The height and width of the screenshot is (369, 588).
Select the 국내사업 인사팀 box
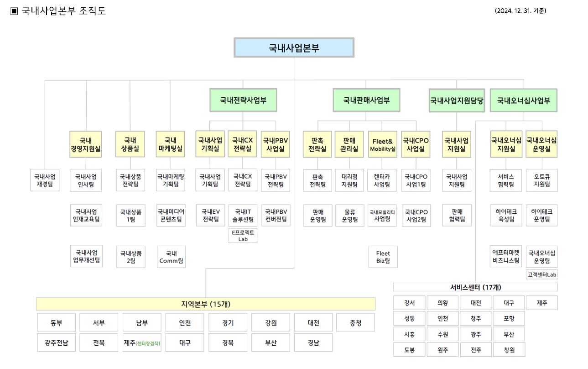[x=86, y=180]
